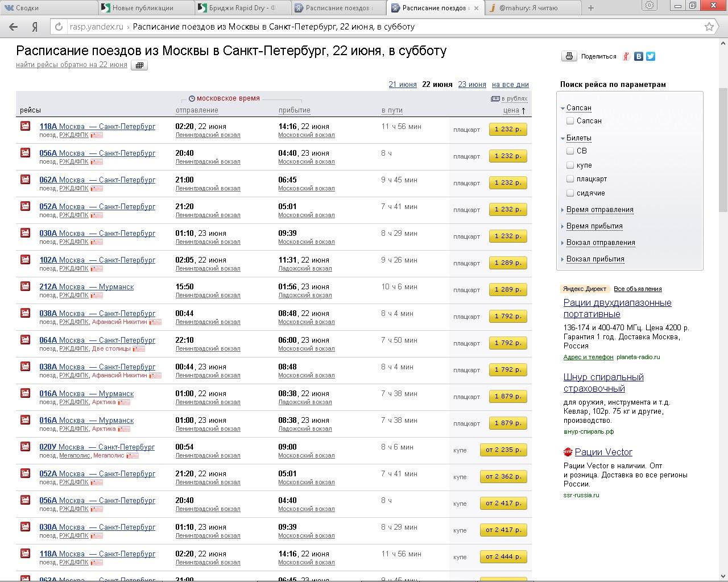Viewport: 728px width, 582px height.
Task: Expand the Время отправления filter
Action: tap(599, 210)
